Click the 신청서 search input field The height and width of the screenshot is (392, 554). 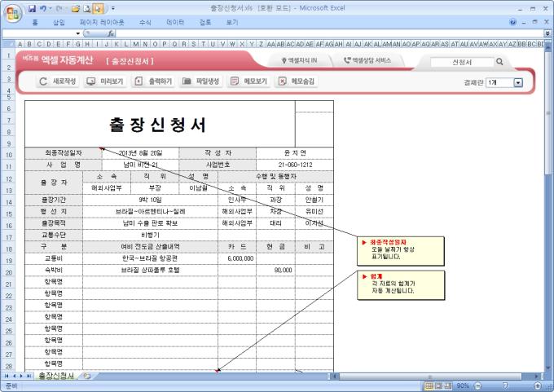pos(462,62)
